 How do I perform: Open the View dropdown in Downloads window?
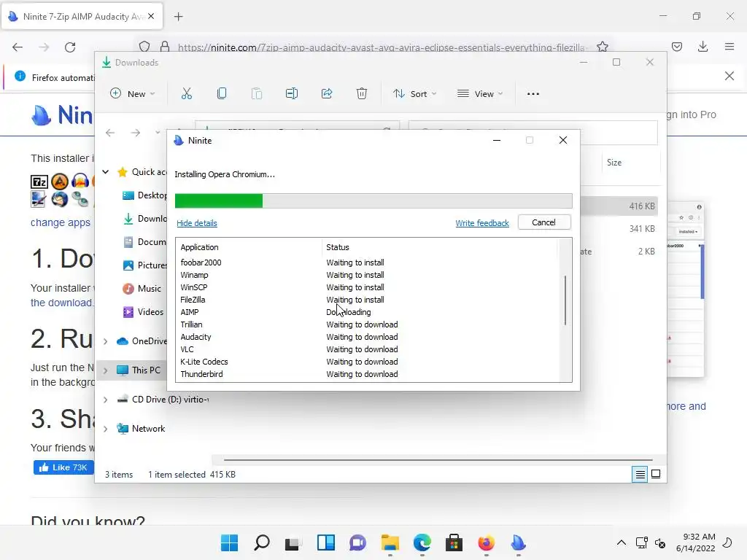480,94
